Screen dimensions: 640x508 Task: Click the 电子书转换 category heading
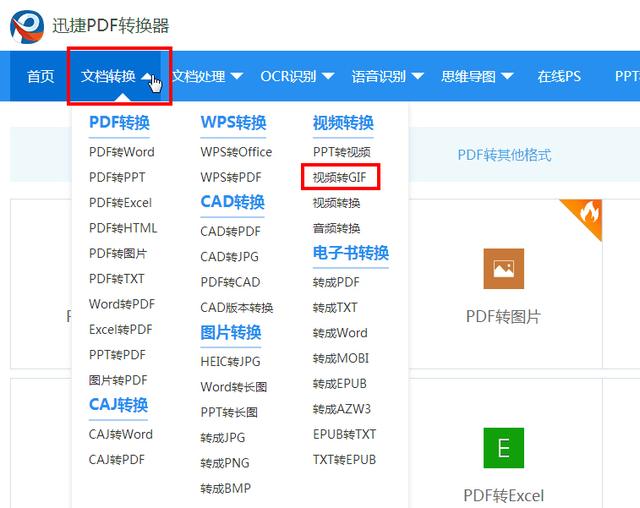click(x=351, y=253)
